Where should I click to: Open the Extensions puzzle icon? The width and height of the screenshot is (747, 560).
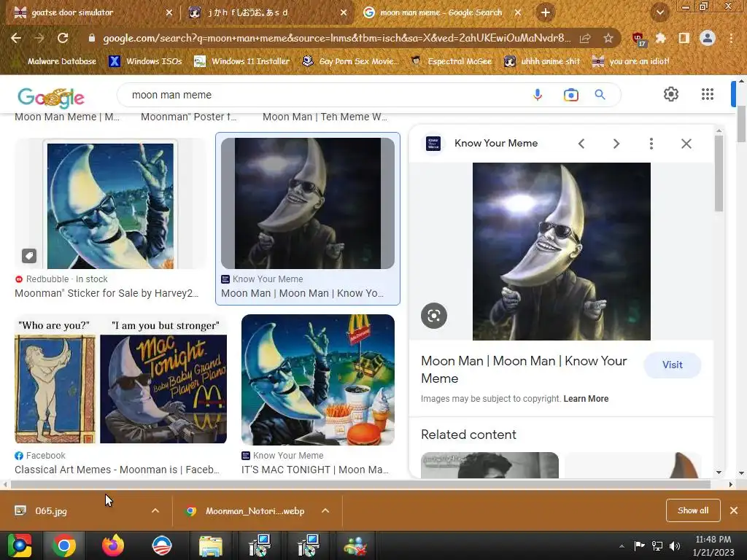tap(660, 38)
